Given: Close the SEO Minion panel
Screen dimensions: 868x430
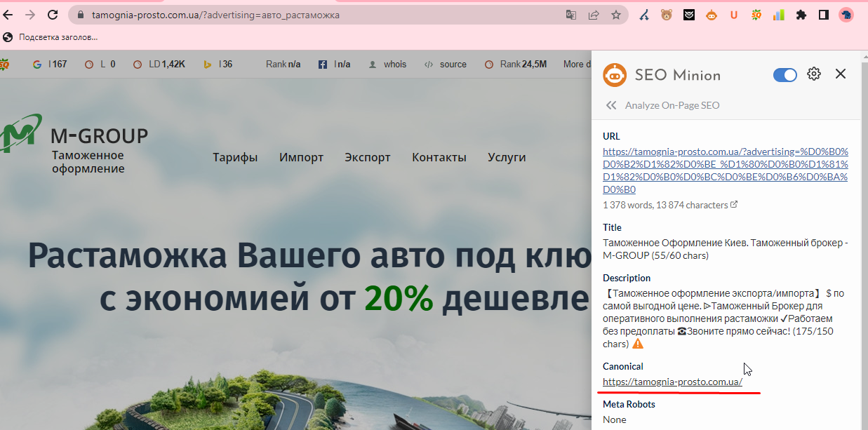Looking at the screenshot, I should [x=841, y=74].
